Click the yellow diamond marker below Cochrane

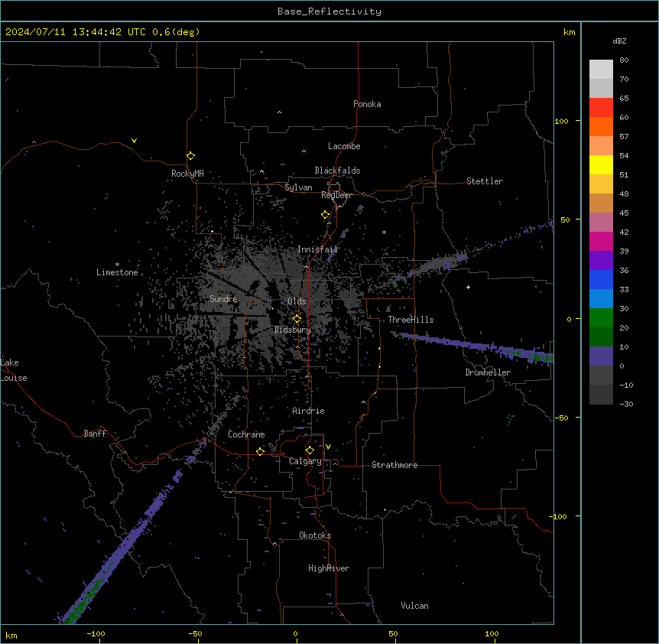pyautogui.click(x=260, y=451)
